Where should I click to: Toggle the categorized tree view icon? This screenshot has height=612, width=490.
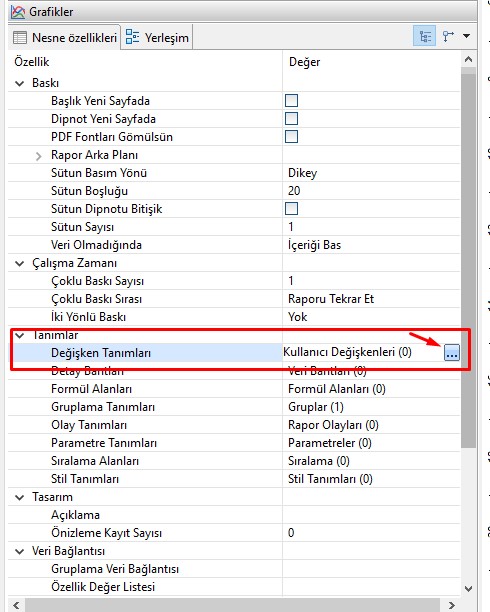(x=424, y=37)
